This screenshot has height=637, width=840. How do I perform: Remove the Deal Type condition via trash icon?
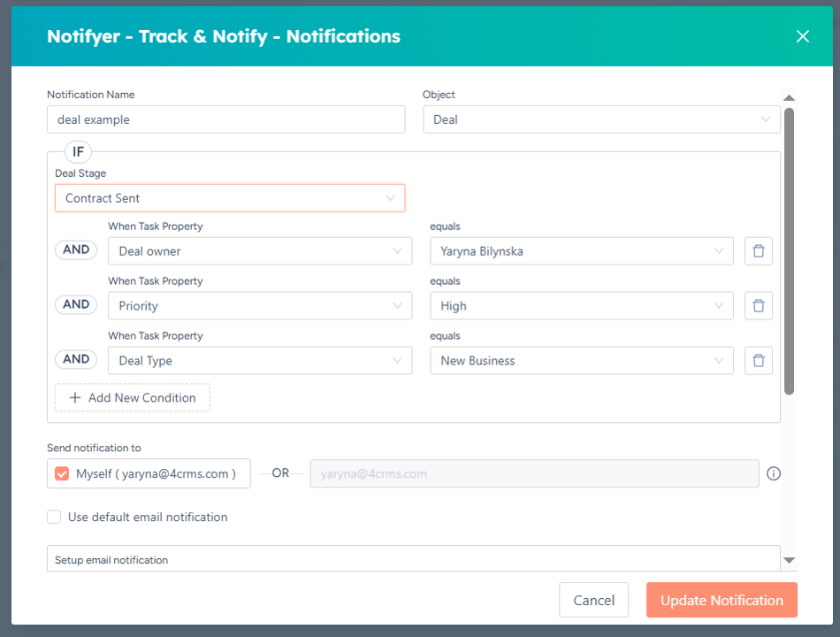tap(758, 360)
